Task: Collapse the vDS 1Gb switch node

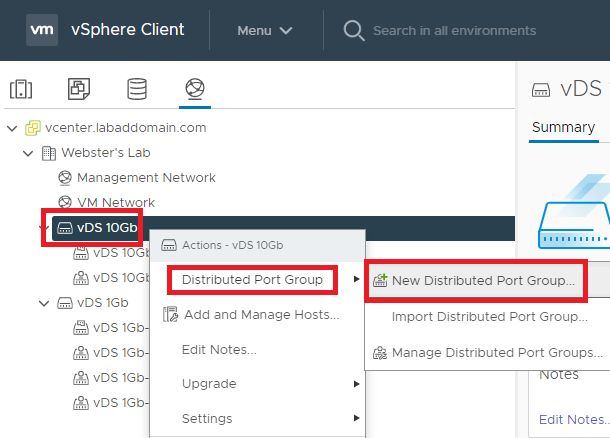Action: (43, 303)
